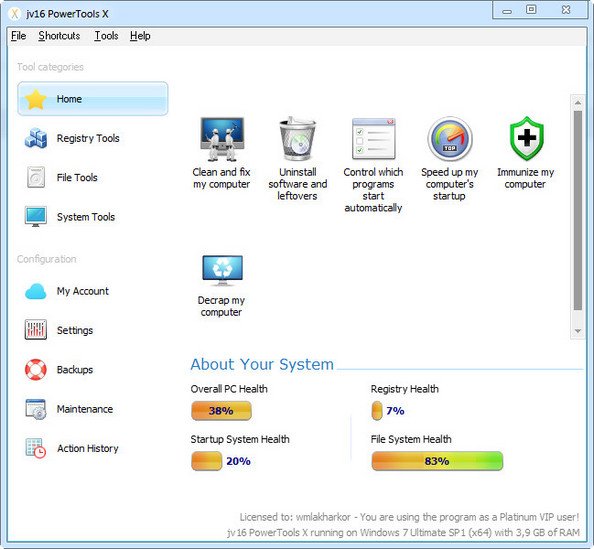Click the Backups lifebuoy icon
This screenshot has height=549, width=594.
(36, 369)
